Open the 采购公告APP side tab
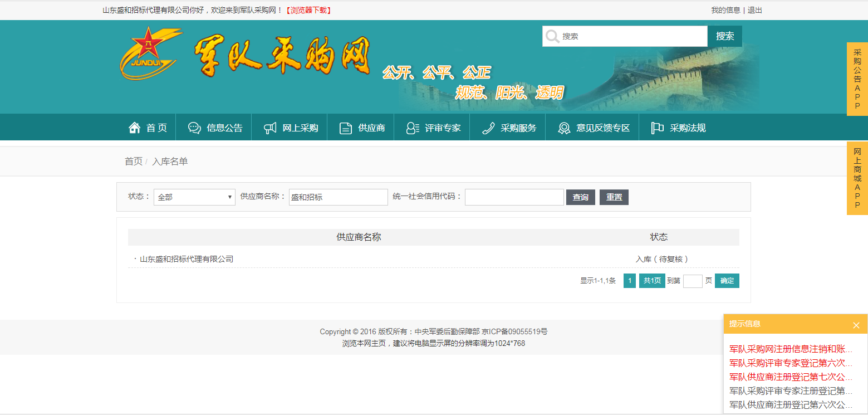Viewport: 868px width, 415px height. [857, 79]
